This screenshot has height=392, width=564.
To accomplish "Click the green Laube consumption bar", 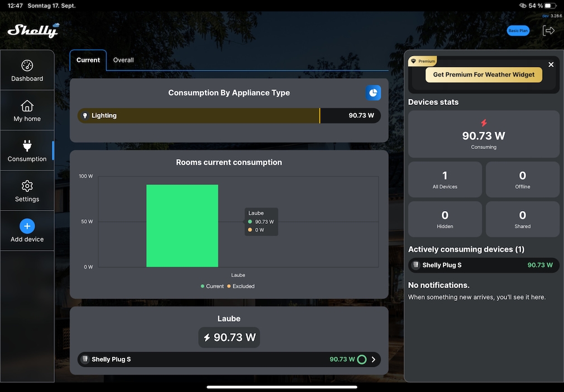I will pos(182,226).
